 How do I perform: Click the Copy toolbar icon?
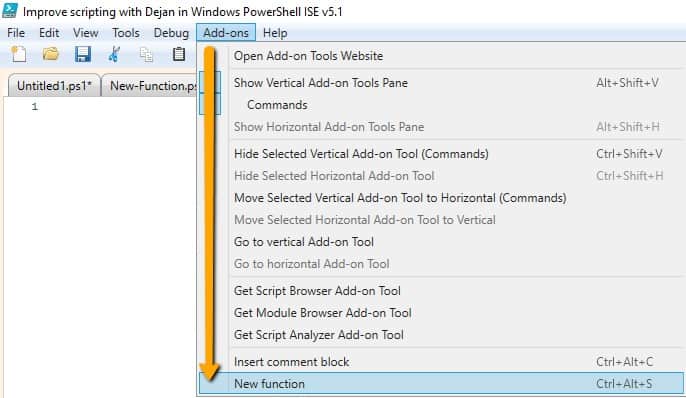pos(146,55)
